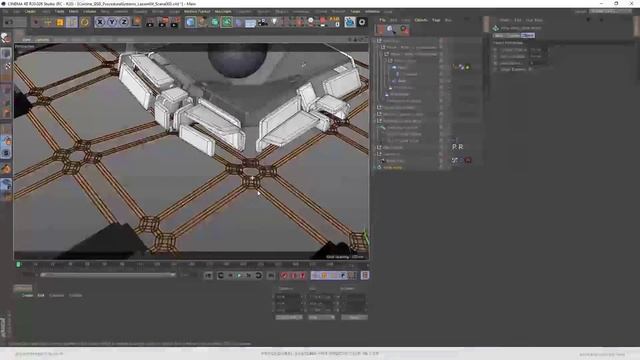Image resolution: width=640 pixels, height=360 pixels.
Task: Toggle Autokeying in the timeline bar
Action: (293, 276)
